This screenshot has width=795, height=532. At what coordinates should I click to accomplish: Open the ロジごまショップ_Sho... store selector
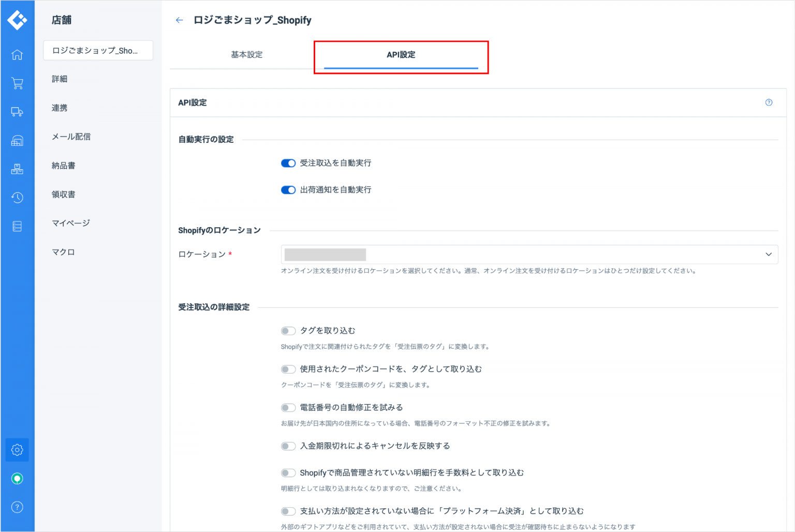[98, 51]
